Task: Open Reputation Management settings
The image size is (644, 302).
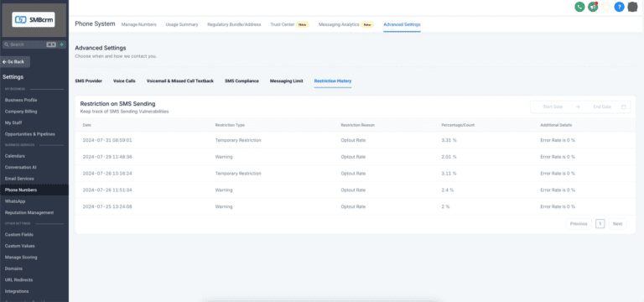Action: [29, 212]
